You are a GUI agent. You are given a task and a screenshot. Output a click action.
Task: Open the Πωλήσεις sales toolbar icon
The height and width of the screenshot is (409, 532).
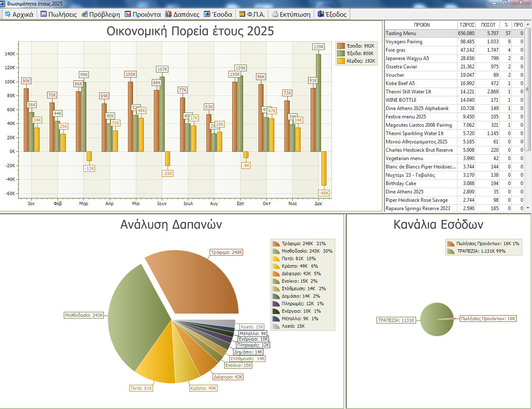[x=43, y=14]
